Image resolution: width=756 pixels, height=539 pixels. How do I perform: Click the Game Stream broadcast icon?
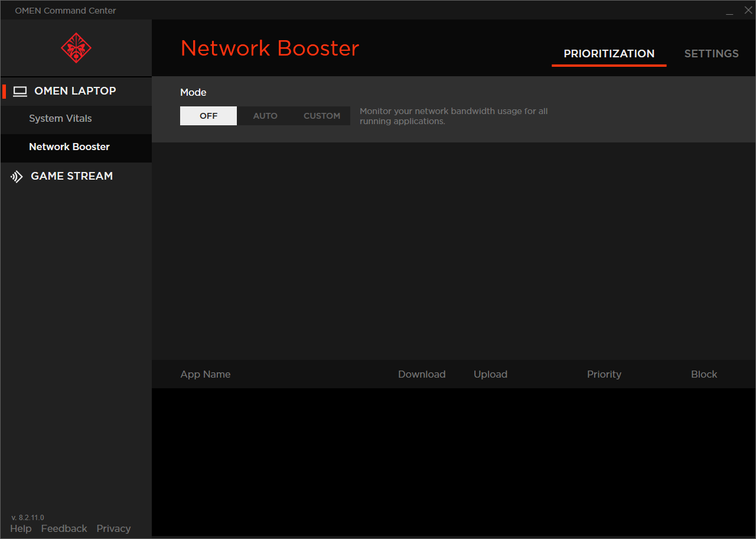[x=16, y=176]
